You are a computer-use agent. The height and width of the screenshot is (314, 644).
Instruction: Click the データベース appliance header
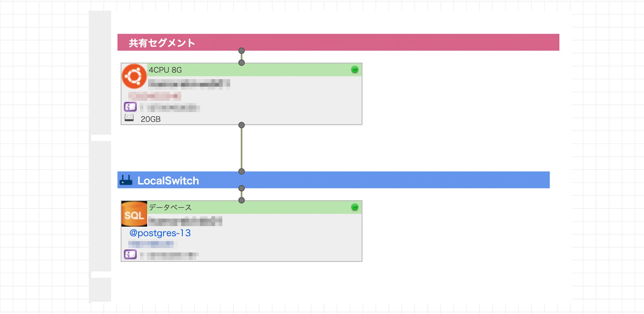(254, 207)
